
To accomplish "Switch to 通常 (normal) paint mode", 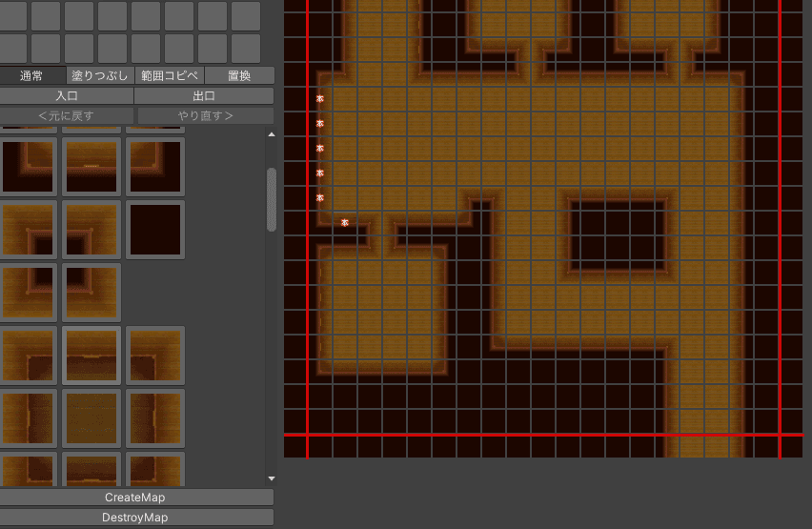I will pos(32,75).
